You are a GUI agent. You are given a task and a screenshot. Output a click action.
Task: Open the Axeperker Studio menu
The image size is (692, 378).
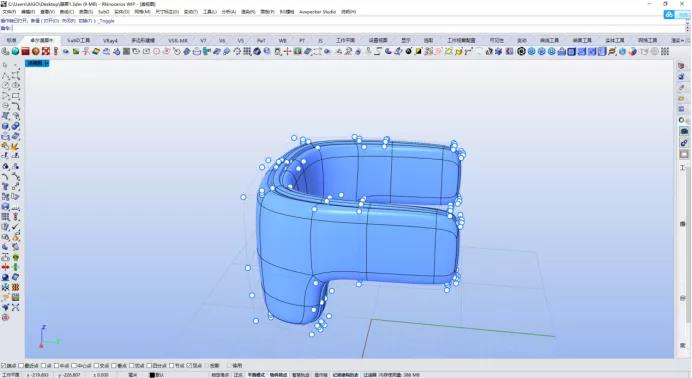pyautogui.click(x=317, y=12)
